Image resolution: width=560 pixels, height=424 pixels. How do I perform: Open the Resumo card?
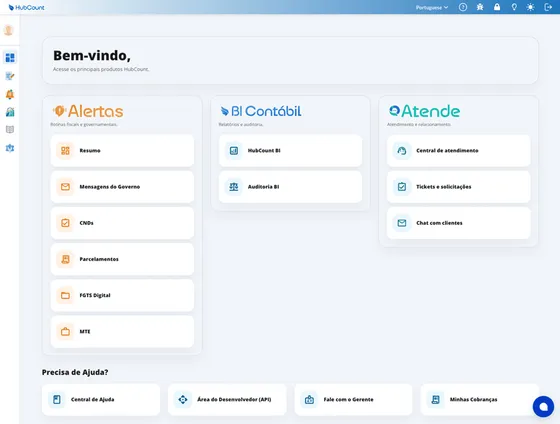coord(122,151)
